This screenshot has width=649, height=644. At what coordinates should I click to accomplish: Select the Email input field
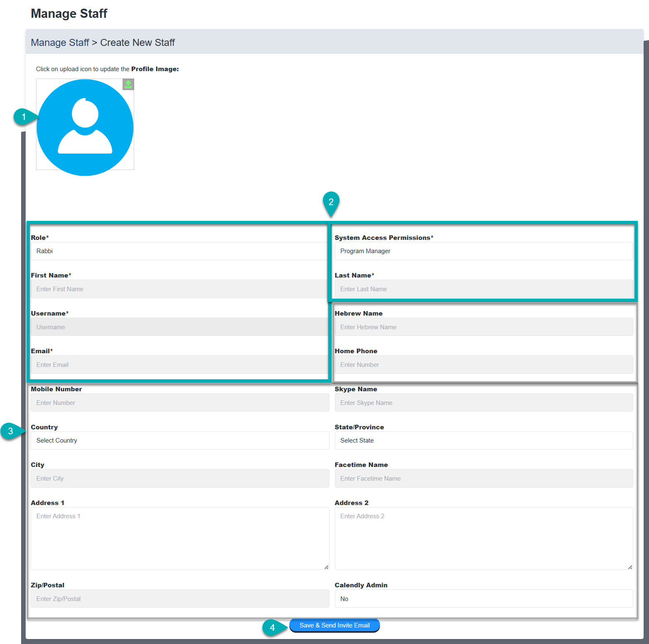(x=179, y=365)
